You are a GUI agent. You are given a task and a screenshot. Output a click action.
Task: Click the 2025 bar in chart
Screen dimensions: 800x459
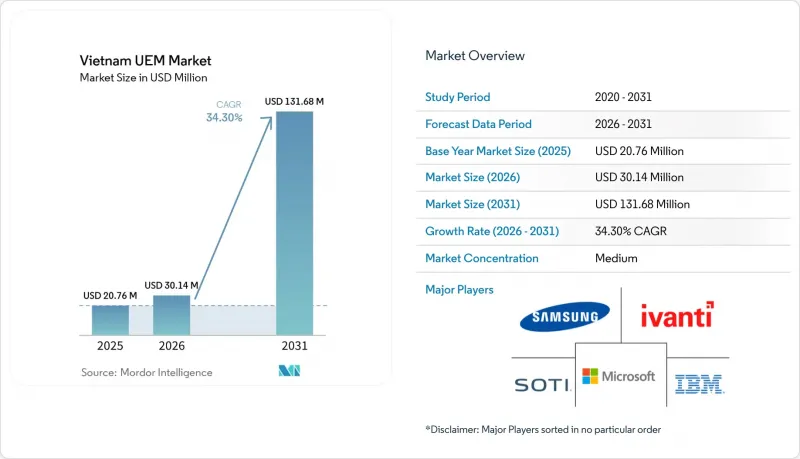pyautogui.click(x=110, y=320)
